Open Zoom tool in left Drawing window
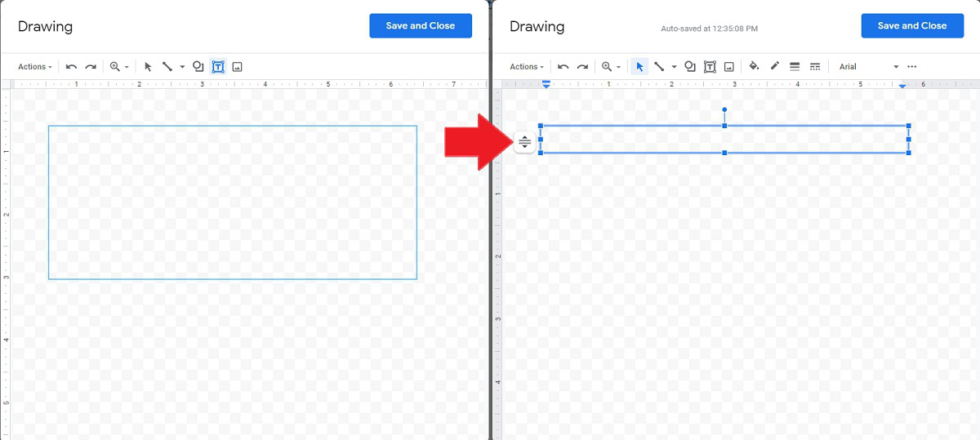This screenshot has width=980, height=440. [x=119, y=67]
